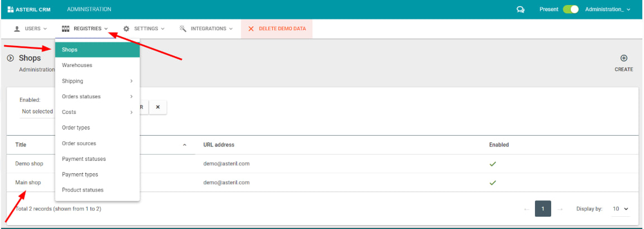Go to previous page arrow
The image size is (644, 229).
526,209
